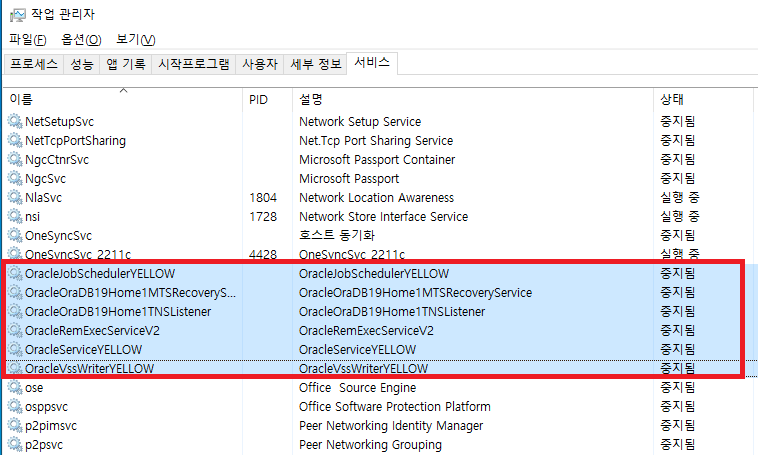Select the osppsvc service name
758x455 pixels.
46,407
